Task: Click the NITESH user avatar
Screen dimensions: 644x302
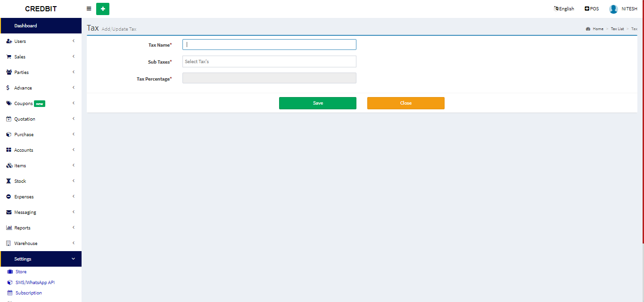Action: click(x=613, y=9)
